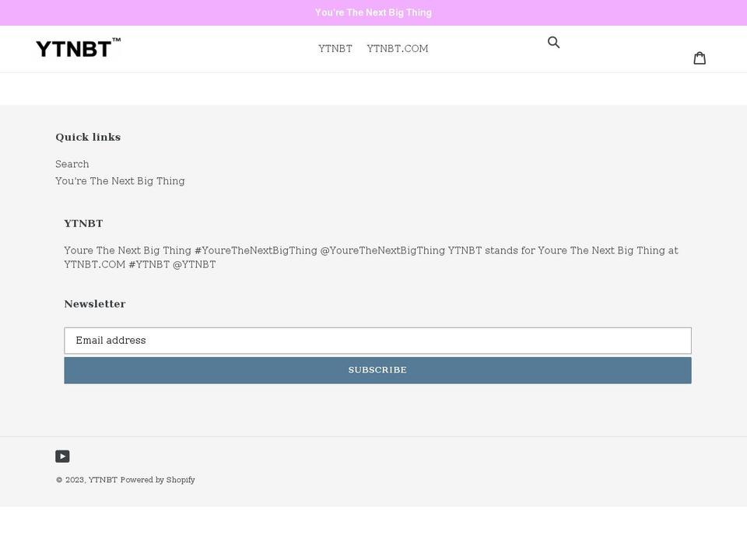Image resolution: width=747 pixels, height=560 pixels.
Task: Open the YTNBT.COM navigation menu item
Action: click(x=398, y=48)
